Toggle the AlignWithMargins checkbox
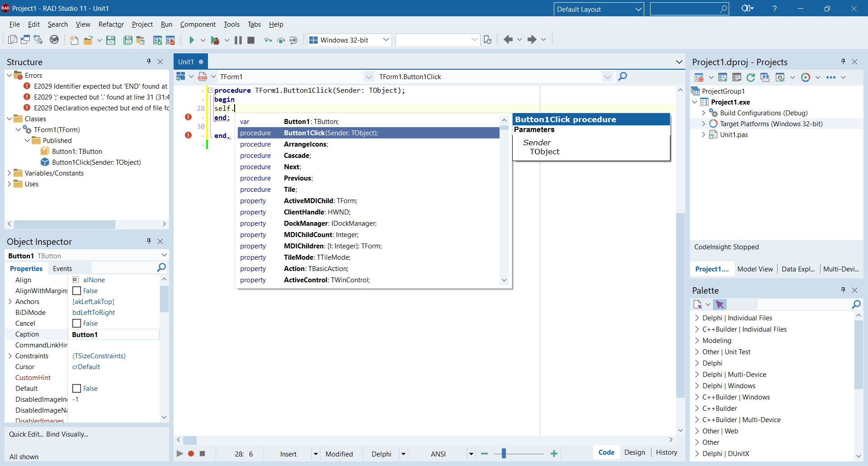Image resolution: width=868 pixels, height=466 pixels. coord(77,291)
